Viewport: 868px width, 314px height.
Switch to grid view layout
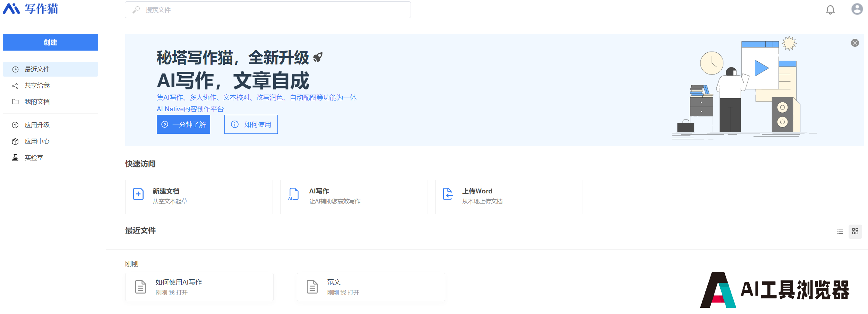(855, 231)
